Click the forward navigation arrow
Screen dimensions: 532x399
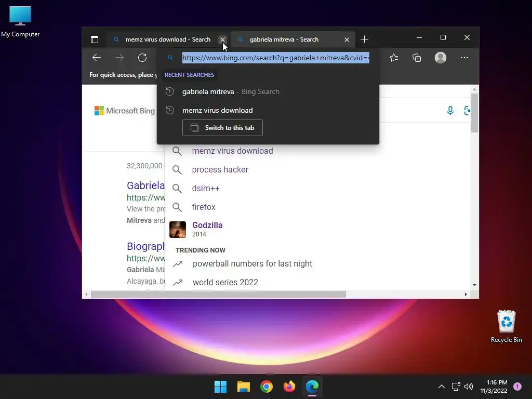119,58
